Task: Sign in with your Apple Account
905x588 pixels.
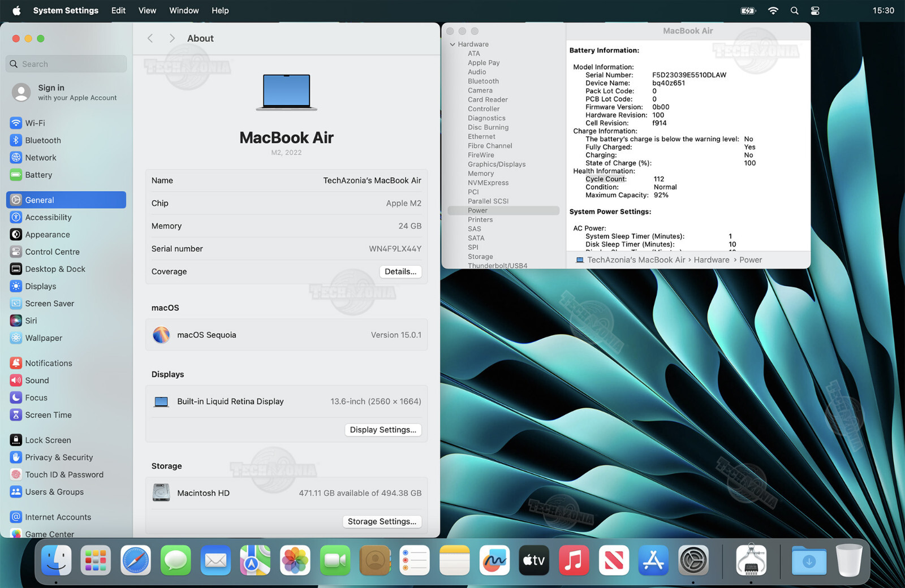Action: [66, 92]
